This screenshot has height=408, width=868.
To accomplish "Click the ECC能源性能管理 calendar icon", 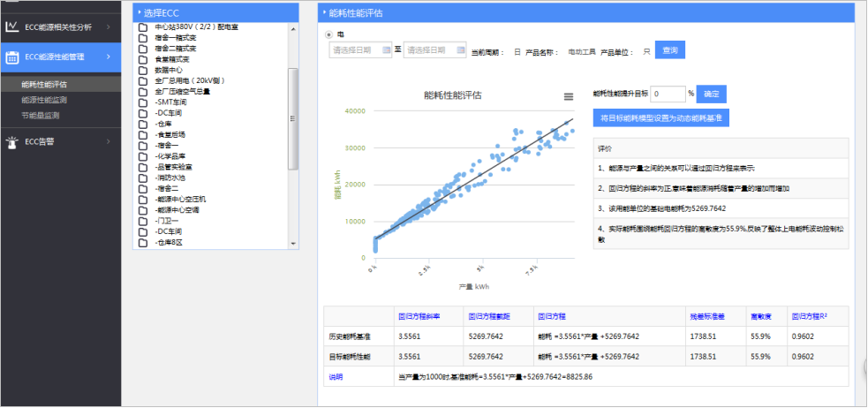I will pyautogui.click(x=11, y=57).
